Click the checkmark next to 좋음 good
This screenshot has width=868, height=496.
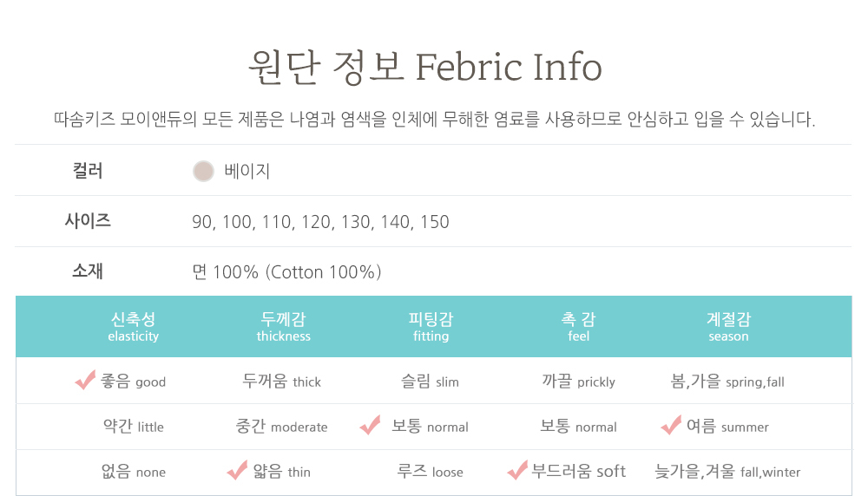tap(85, 380)
